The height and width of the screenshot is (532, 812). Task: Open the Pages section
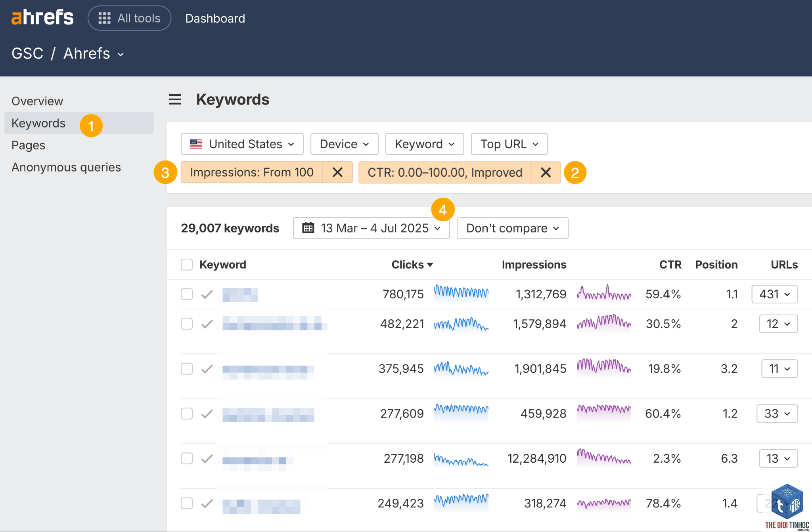point(28,145)
